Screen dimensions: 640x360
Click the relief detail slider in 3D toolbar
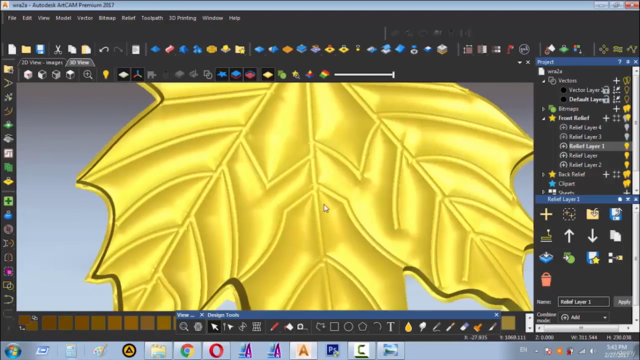(x=364, y=75)
